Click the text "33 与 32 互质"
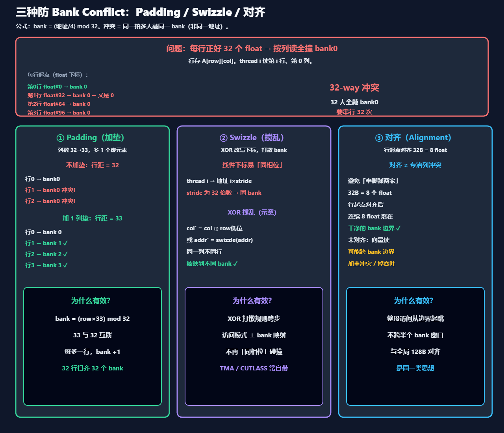The width and height of the screenshot is (504, 433). click(x=93, y=335)
